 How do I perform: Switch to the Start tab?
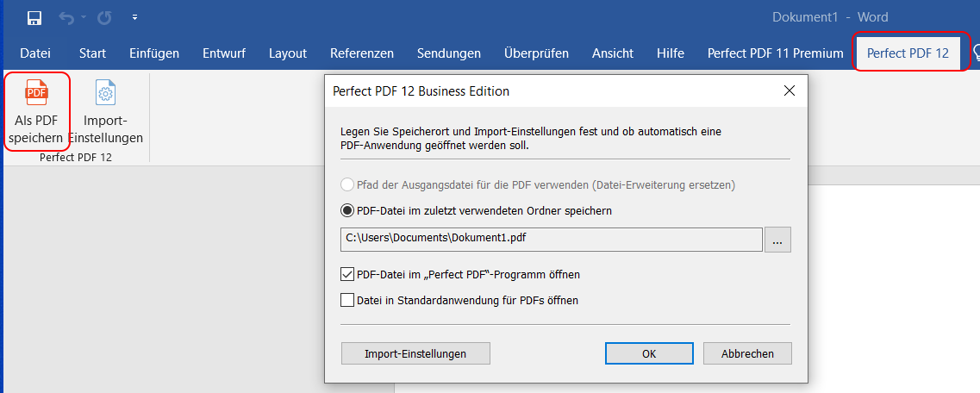(92, 53)
